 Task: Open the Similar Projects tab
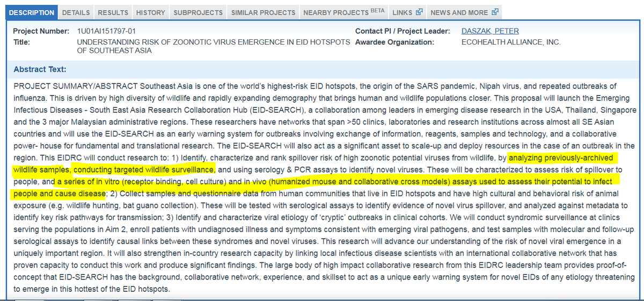pos(263,12)
